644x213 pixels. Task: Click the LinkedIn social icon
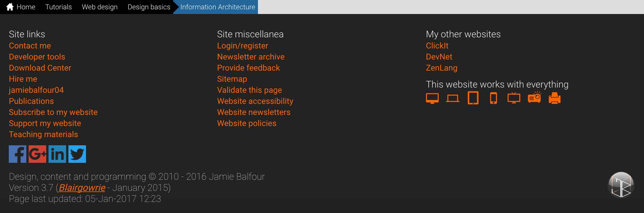coord(57,154)
